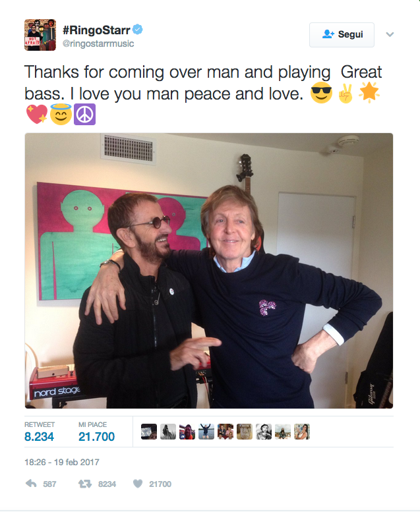Viewport: 420px width, 512px height.
Task: Follow the account with Segui button
Action: pyautogui.click(x=342, y=35)
